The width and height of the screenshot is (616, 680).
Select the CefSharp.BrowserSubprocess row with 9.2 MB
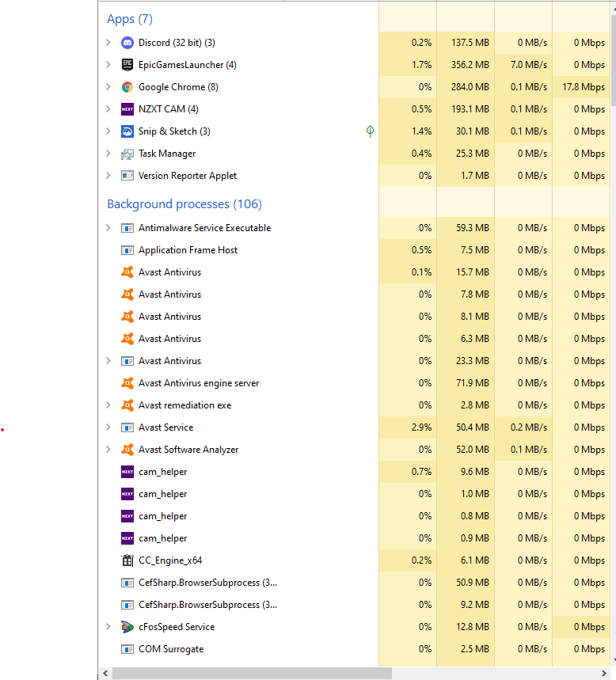354,605
